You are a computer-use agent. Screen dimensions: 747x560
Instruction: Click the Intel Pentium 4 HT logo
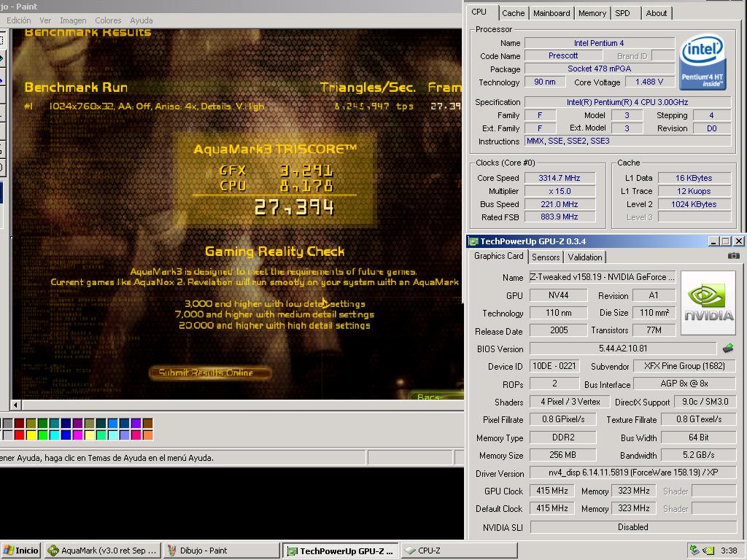[x=703, y=62]
